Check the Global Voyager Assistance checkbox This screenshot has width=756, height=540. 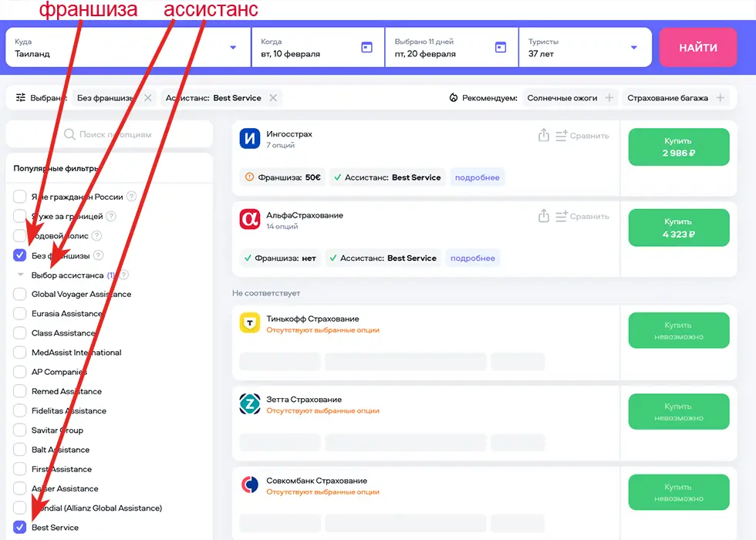pos(20,294)
